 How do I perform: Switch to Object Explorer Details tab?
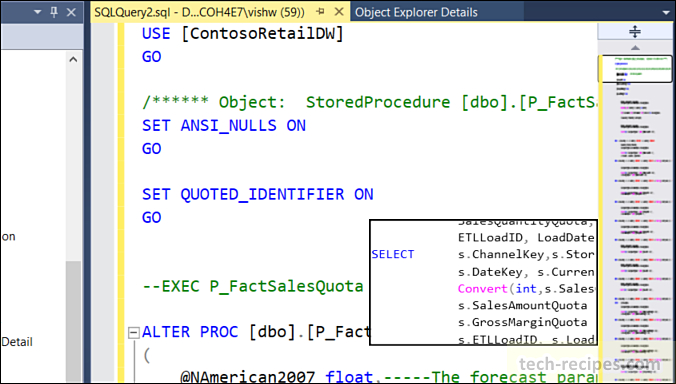pyautogui.click(x=416, y=12)
